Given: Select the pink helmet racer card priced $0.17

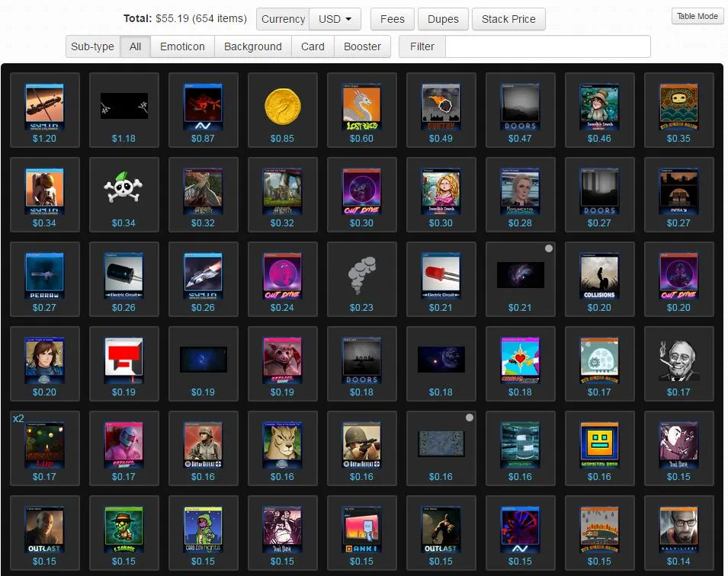Looking at the screenshot, I should (x=124, y=448).
